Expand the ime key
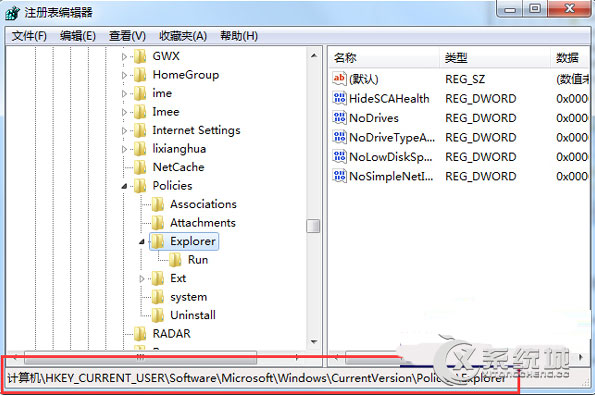This screenshot has height=396, width=595. pos(124,94)
